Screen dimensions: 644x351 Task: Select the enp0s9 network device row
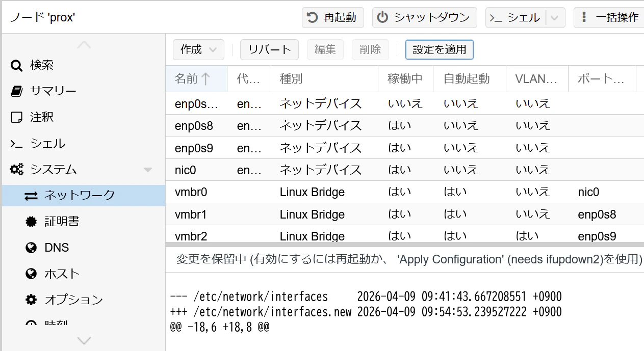pos(405,148)
